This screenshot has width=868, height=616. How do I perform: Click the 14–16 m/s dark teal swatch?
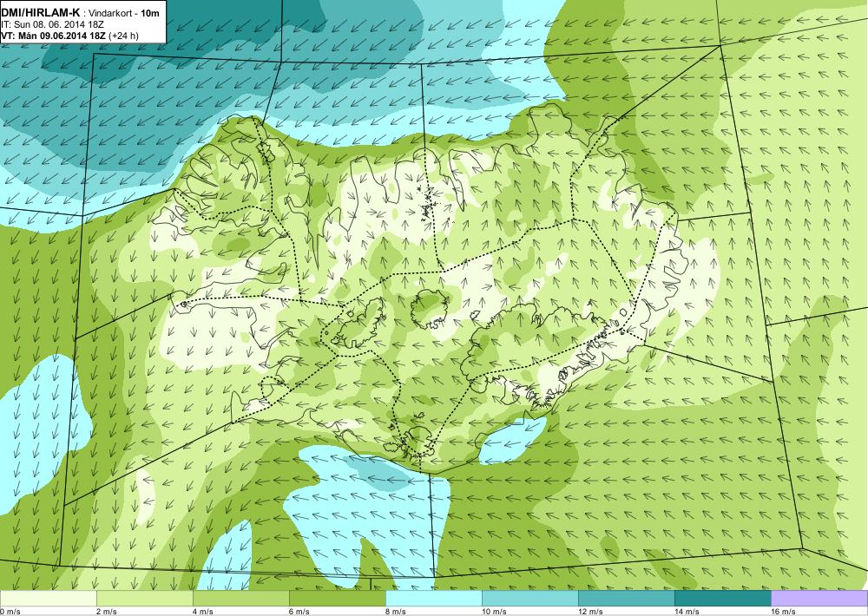coord(723,599)
